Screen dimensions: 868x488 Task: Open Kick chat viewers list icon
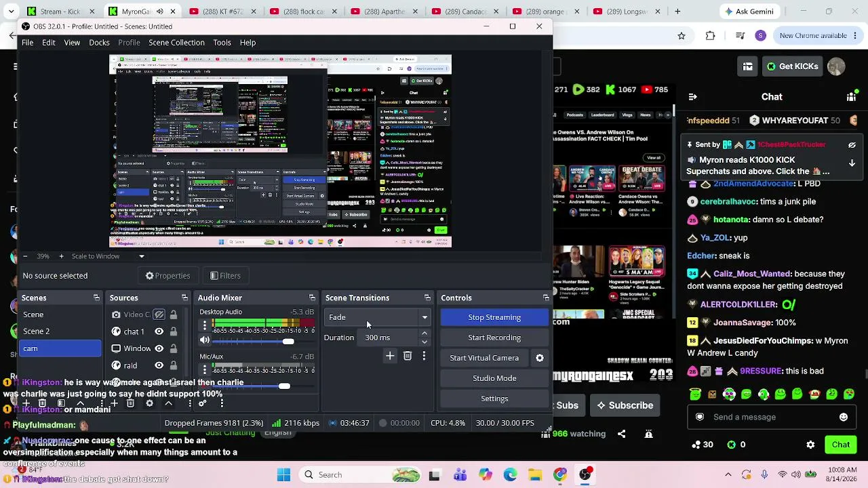click(x=852, y=97)
